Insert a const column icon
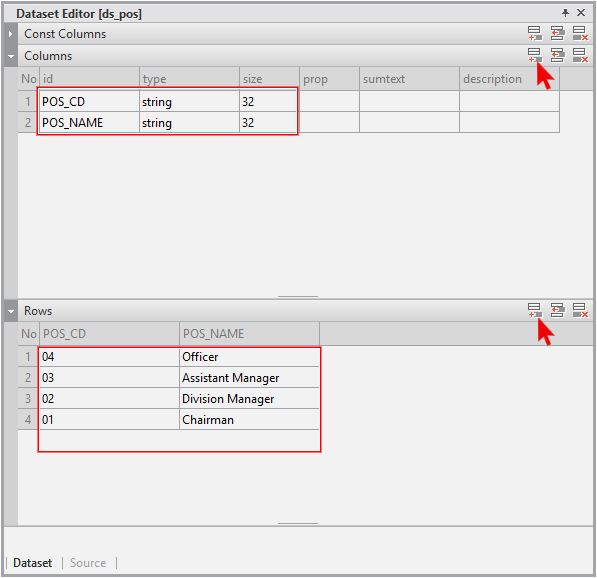597x578 pixels. tap(557, 33)
